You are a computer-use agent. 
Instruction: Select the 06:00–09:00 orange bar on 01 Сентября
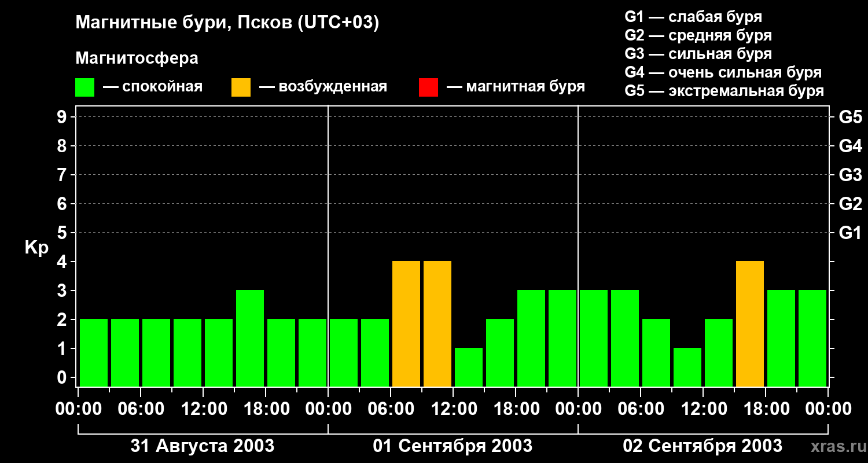406,324
